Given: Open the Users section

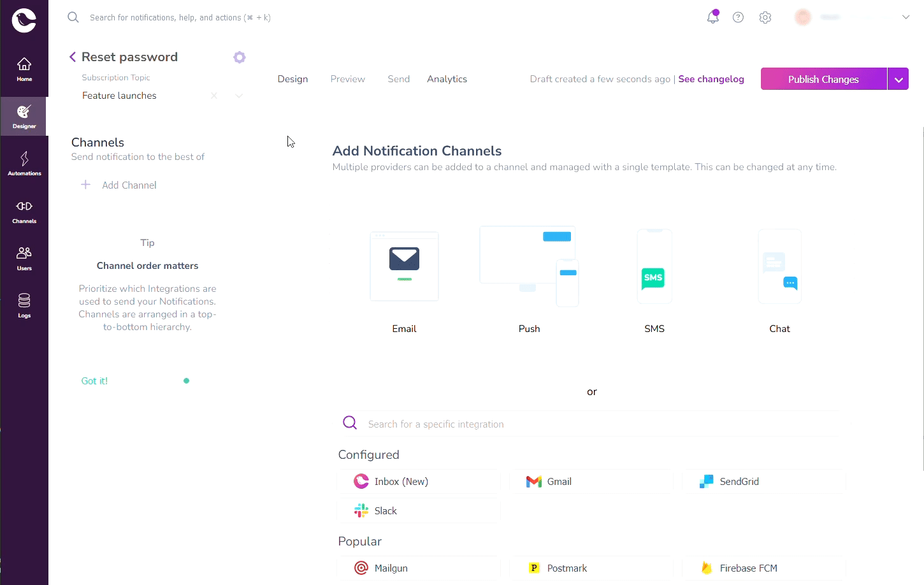Looking at the screenshot, I should (24, 257).
